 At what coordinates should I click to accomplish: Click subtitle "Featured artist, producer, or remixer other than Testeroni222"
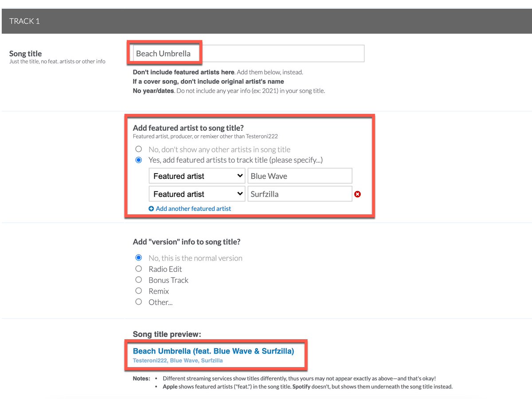coord(205,136)
